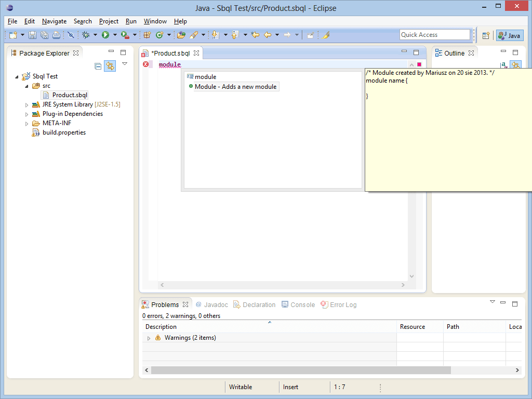The height and width of the screenshot is (399, 532).
Task: Click the New Java Package icon
Action: [147, 35]
